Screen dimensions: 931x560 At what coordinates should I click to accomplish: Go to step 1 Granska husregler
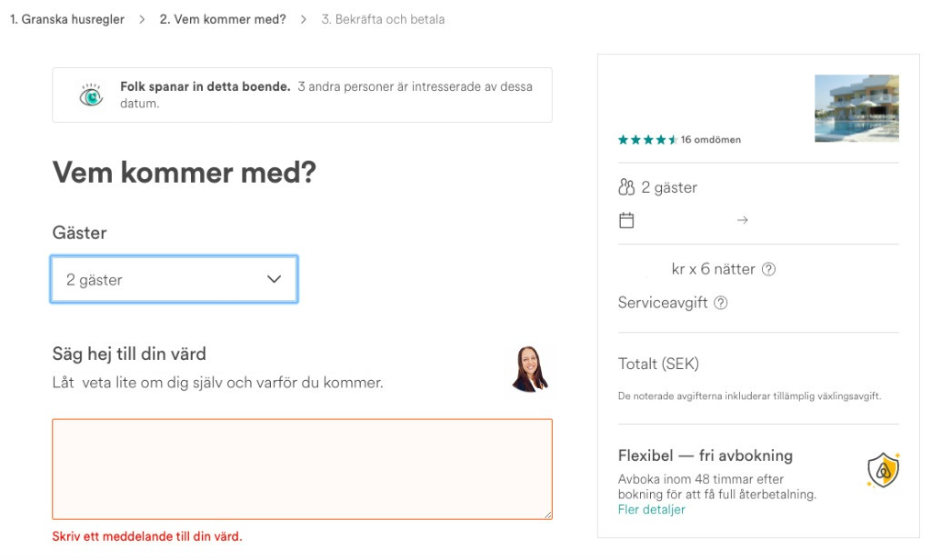click(x=67, y=19)
